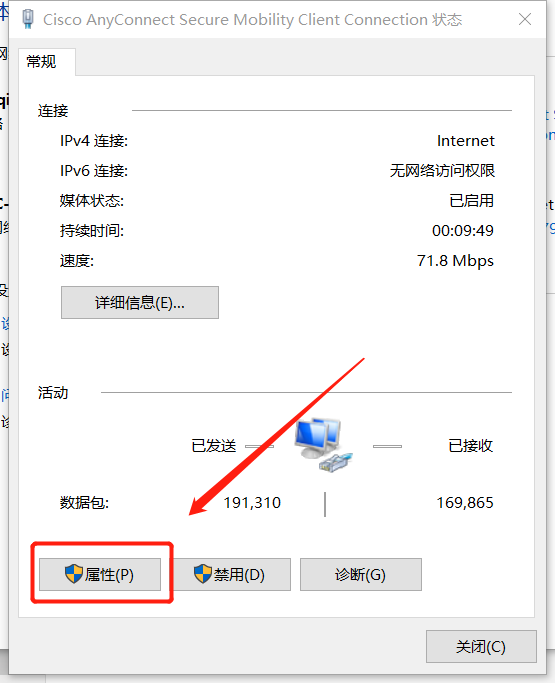The width and height of the screenshot is (555, 683).
Task: Click the 71.8 Mbps speed value
Action: click(455, 260)
